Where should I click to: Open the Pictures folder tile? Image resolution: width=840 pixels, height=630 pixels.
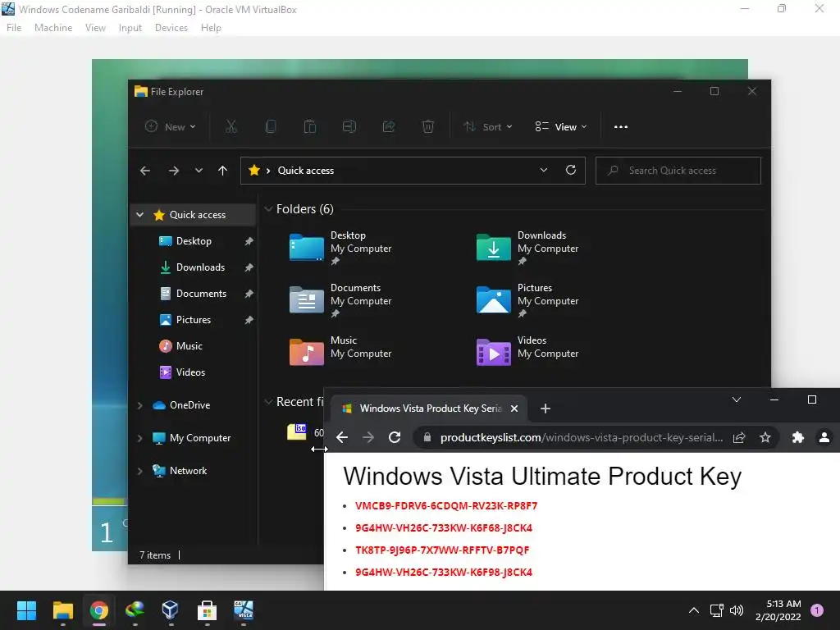[527, 300]
